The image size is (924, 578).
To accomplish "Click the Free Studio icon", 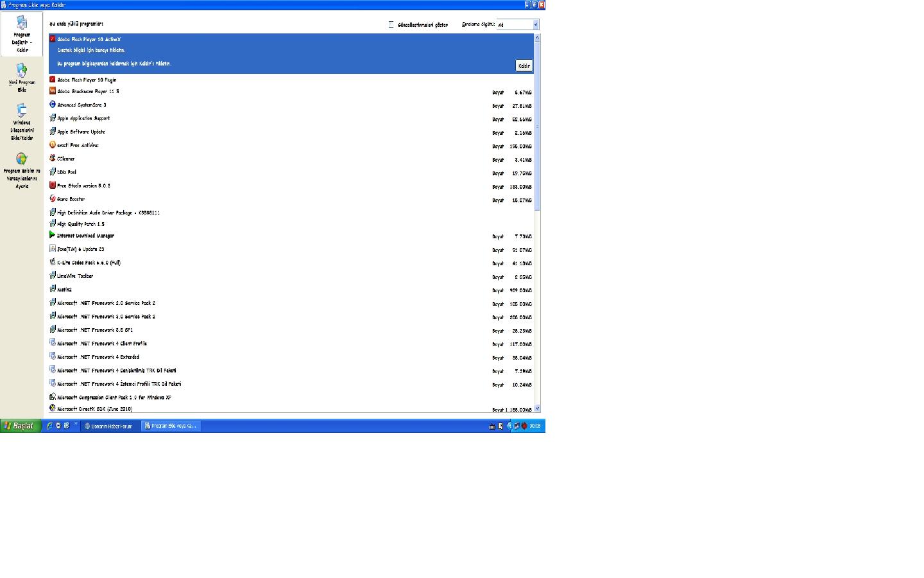I will coord(53,186).
